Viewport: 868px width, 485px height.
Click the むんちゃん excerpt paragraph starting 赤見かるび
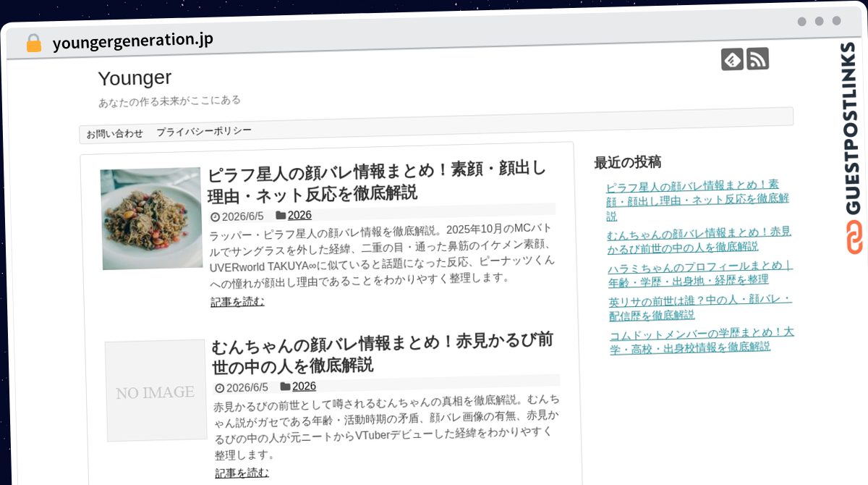tap(386, 427)
